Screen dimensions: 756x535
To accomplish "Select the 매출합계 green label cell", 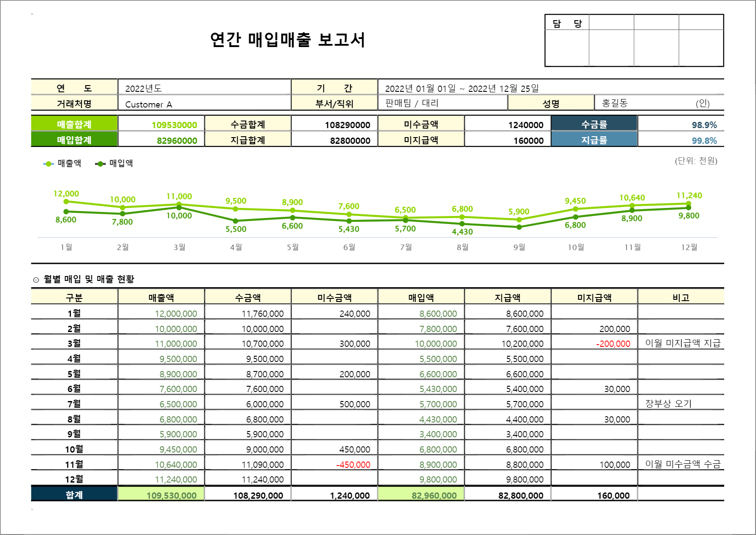I will [74, 124].
